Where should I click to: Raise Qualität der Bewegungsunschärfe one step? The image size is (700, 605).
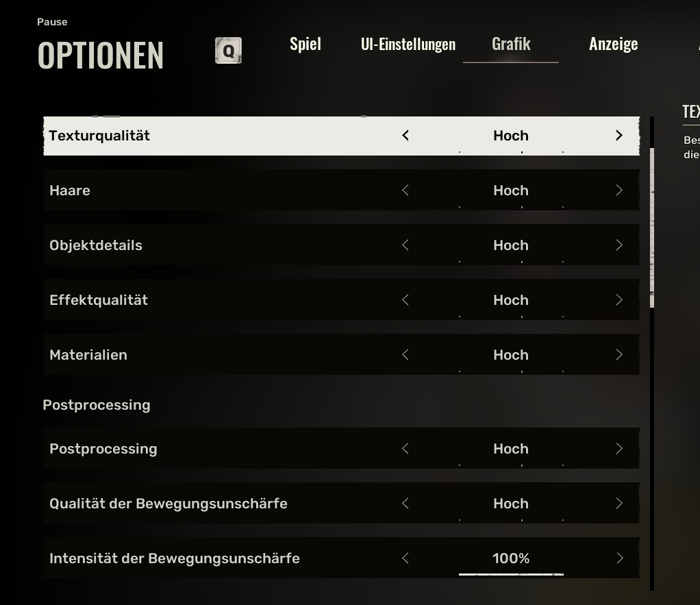pyautogui.click(x=618, y=504)
